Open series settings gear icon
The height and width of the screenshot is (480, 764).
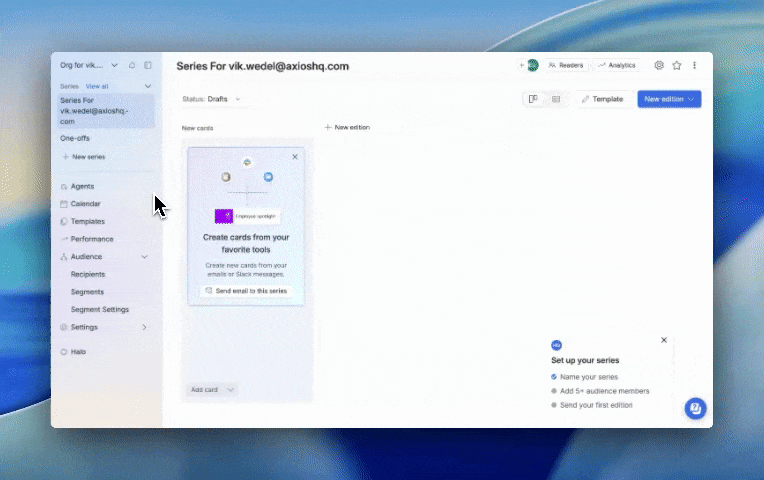659,65
